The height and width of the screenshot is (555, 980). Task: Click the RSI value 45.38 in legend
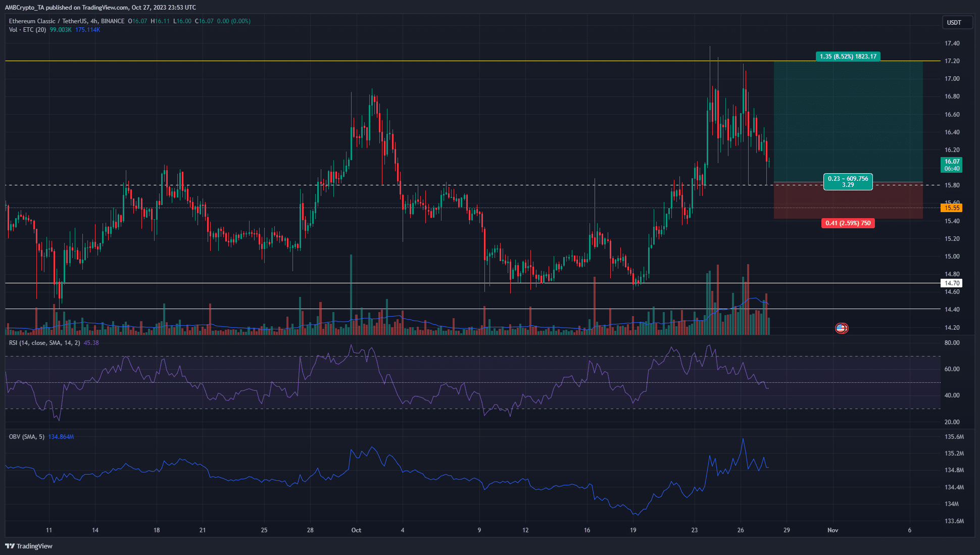[x=91, y=343]
